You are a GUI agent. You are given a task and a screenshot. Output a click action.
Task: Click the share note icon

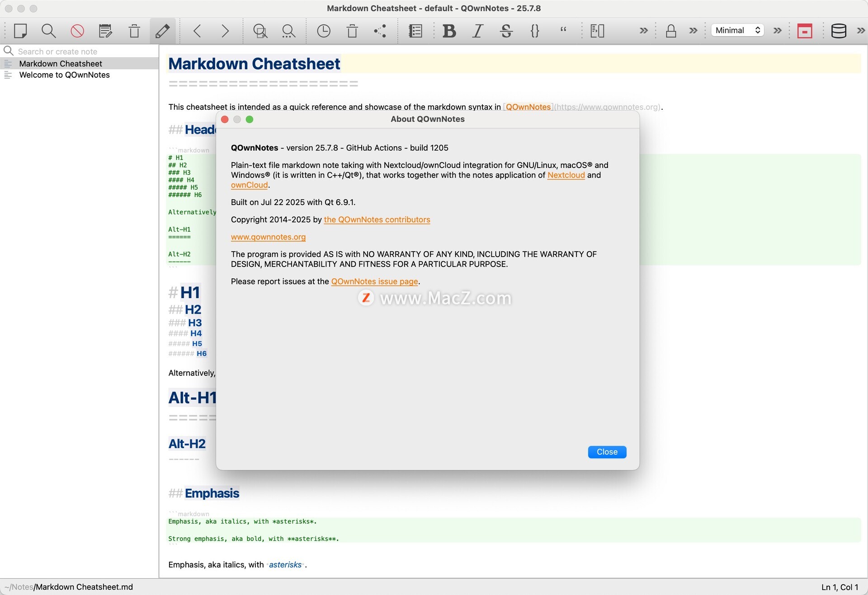pyautogui.click(x=380, y=31)
